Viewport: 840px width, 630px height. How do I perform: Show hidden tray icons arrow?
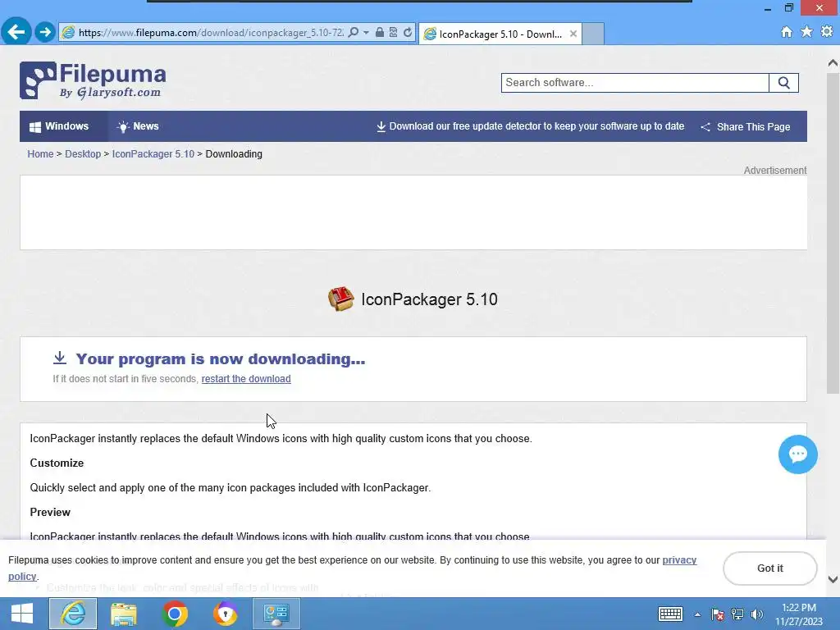point(697,614)
